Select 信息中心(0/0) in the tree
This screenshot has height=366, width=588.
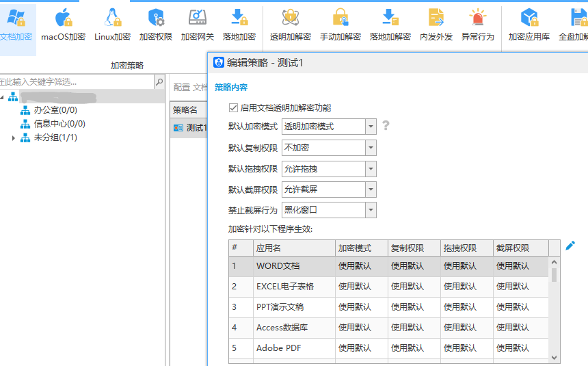[59, 124]
